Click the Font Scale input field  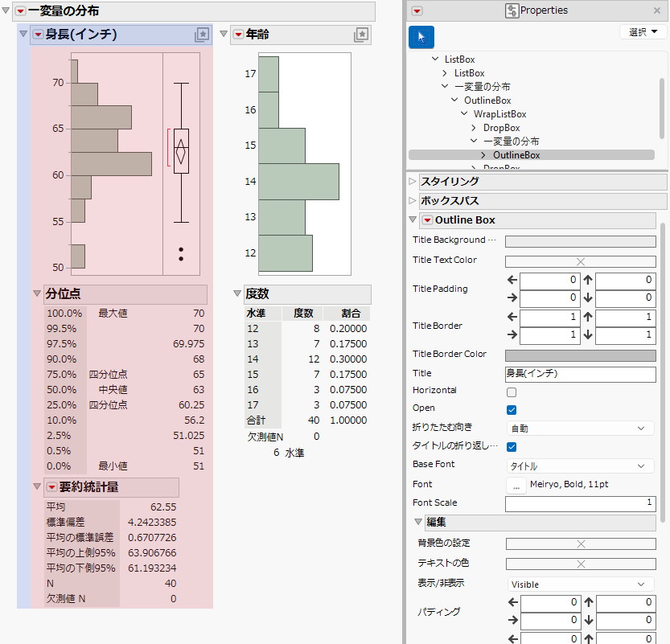click(580, 503)
